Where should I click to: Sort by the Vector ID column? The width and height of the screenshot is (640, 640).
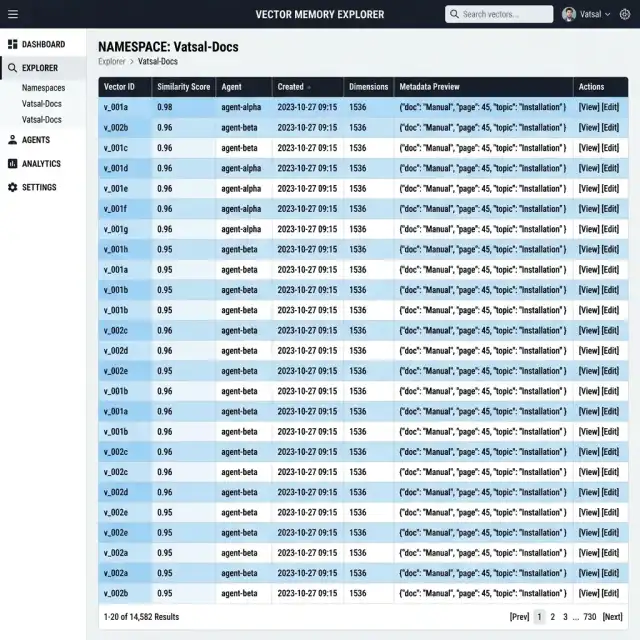(119, 87)
